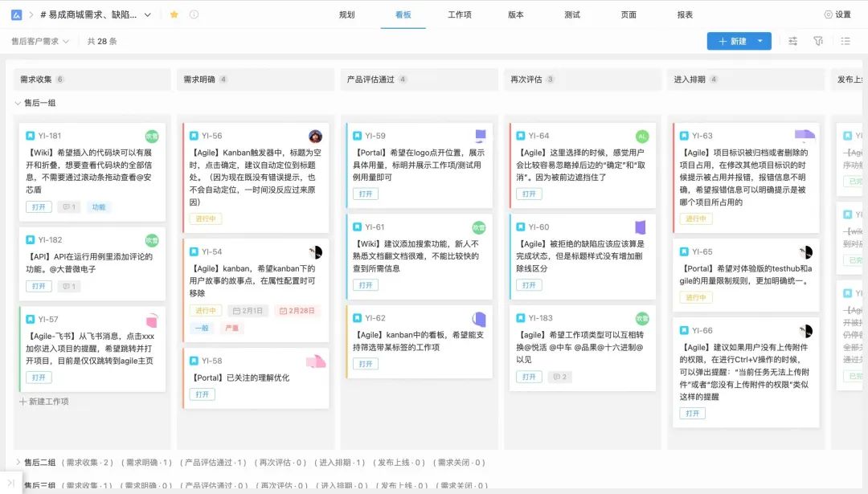Click the 打开 status on card YI-58

coord(202,394)
